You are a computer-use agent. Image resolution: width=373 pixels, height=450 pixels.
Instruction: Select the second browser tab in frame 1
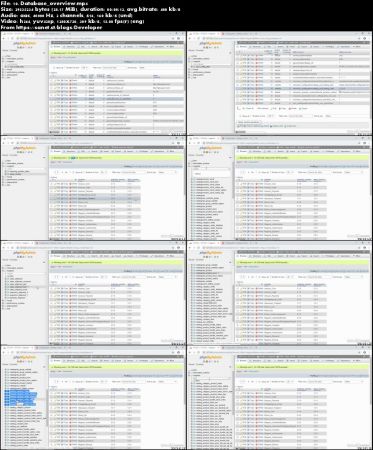(51, 34)
